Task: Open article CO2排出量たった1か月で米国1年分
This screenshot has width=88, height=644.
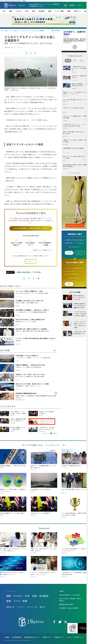Action: point(27,356)
